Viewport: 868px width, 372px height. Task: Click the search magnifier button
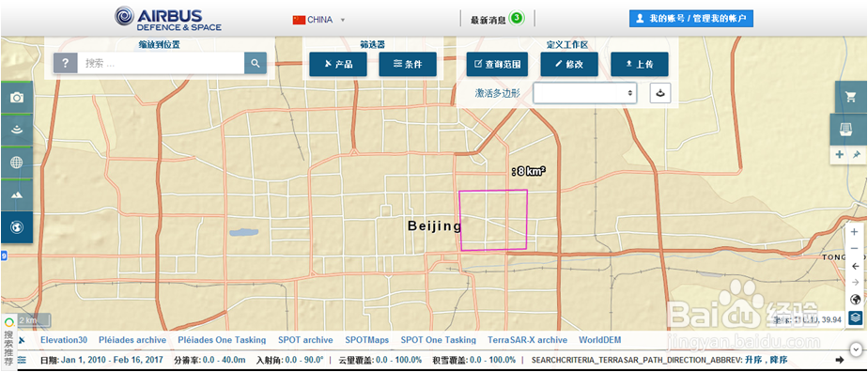256,63
